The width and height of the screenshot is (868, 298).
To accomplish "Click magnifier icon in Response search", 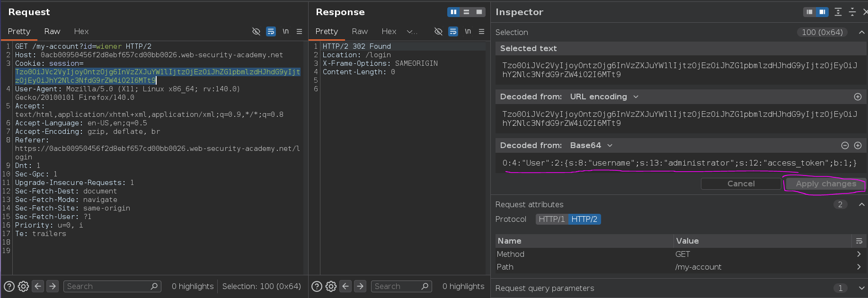I will coord(425,286).
